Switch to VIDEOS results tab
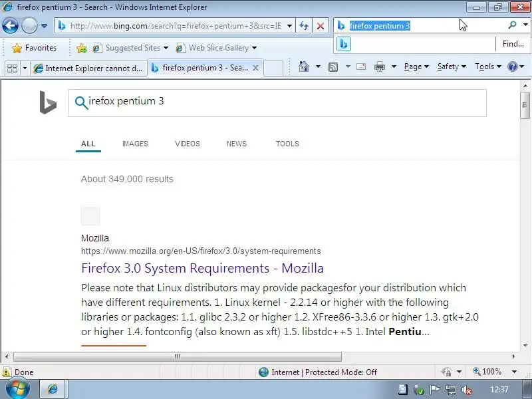Viewport: 532px width, 399px height. 188,144
